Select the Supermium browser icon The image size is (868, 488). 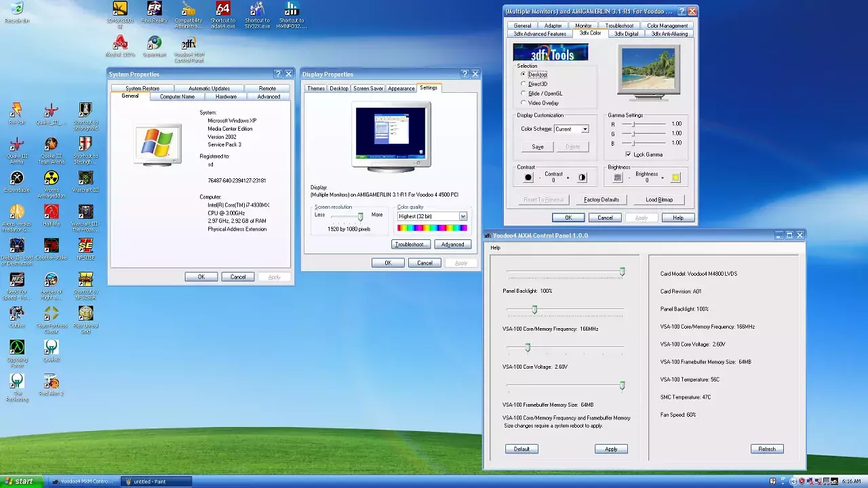coord(155,46)
